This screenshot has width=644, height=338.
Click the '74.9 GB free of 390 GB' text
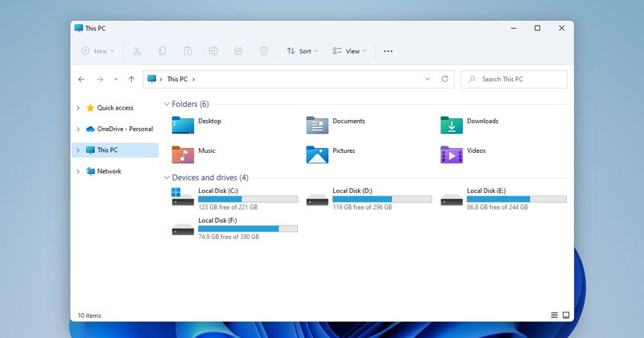(229, 237)
